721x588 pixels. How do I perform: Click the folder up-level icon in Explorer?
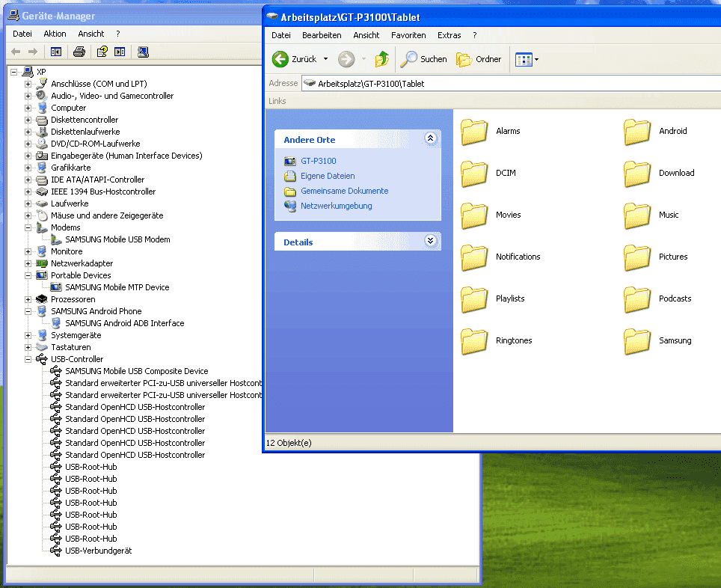381,59
